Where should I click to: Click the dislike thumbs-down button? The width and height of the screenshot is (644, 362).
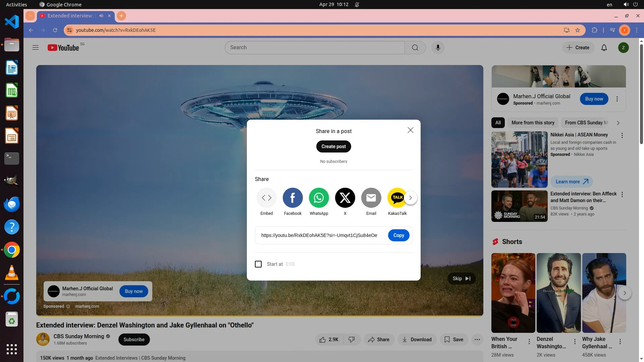352,340
